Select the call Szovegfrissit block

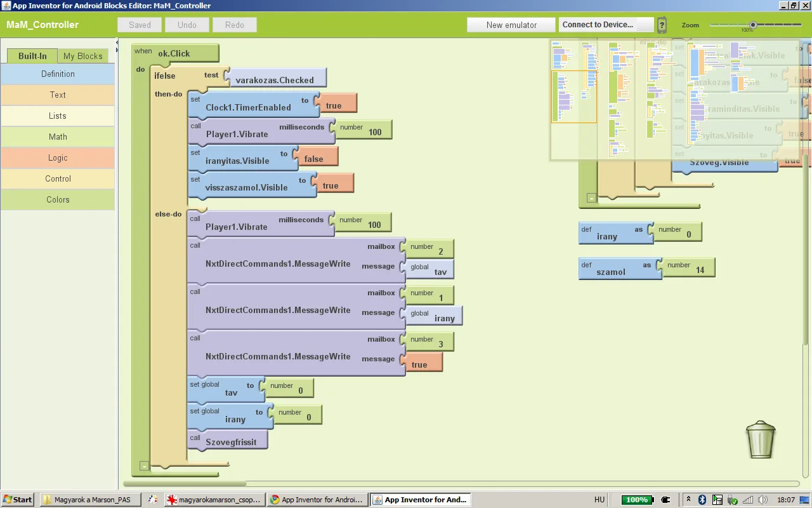[228, 441]
